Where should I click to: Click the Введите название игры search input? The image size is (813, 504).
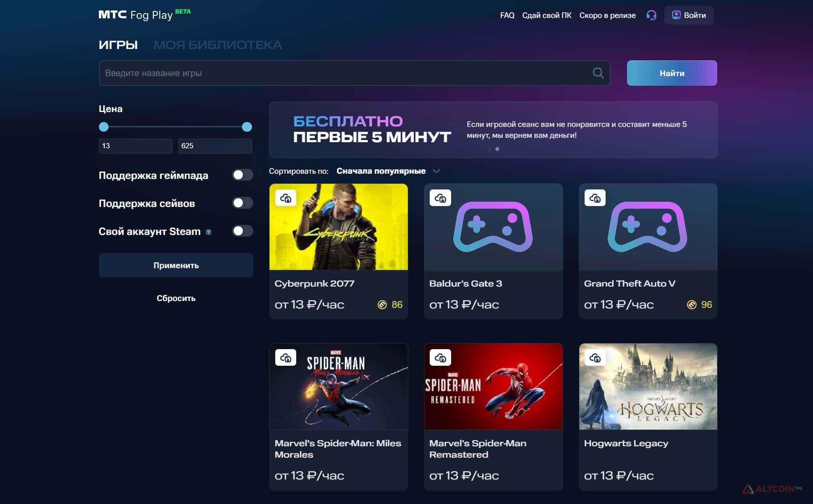coord(354,73)
